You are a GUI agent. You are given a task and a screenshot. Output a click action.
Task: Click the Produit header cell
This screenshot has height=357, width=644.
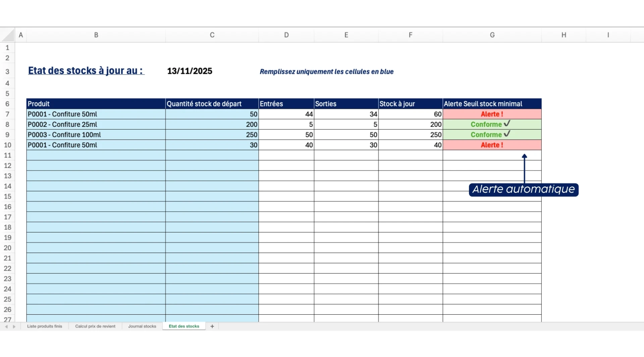pyautogui.click(x=96, y=104)
